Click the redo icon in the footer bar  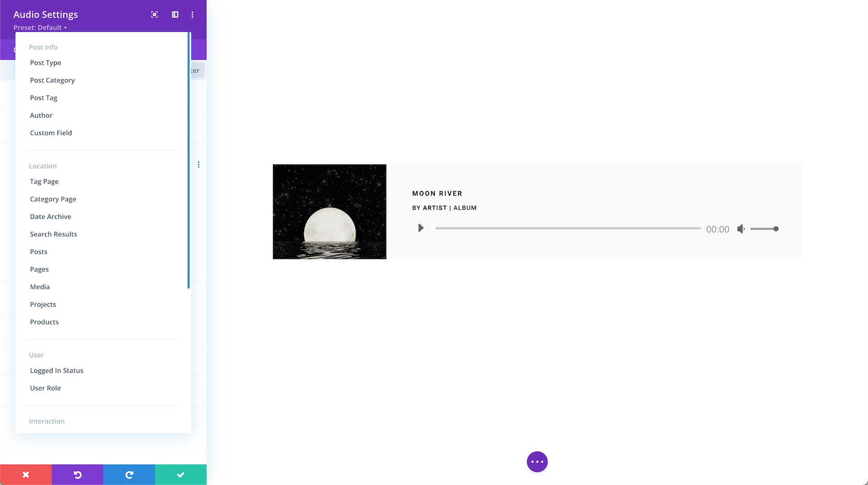click(x=129, y=474)
